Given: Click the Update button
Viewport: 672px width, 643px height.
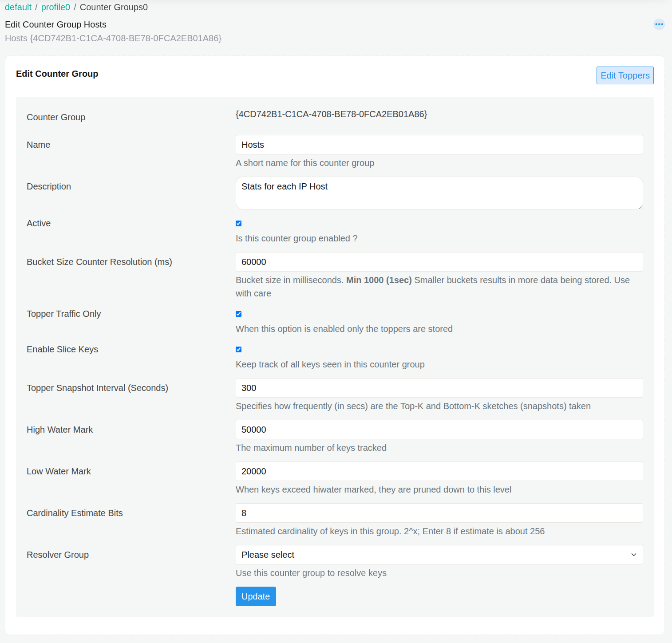Looking at the screenshot, I should coord(256,596).
